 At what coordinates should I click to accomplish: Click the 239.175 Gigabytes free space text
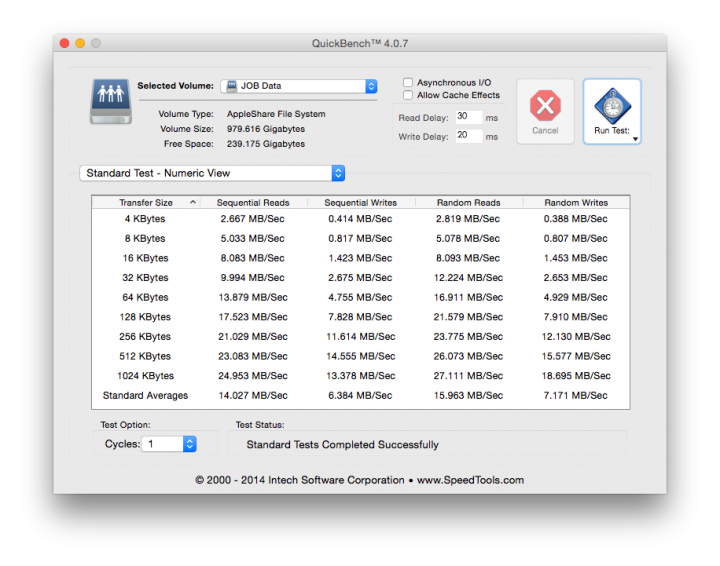(266, 144)
